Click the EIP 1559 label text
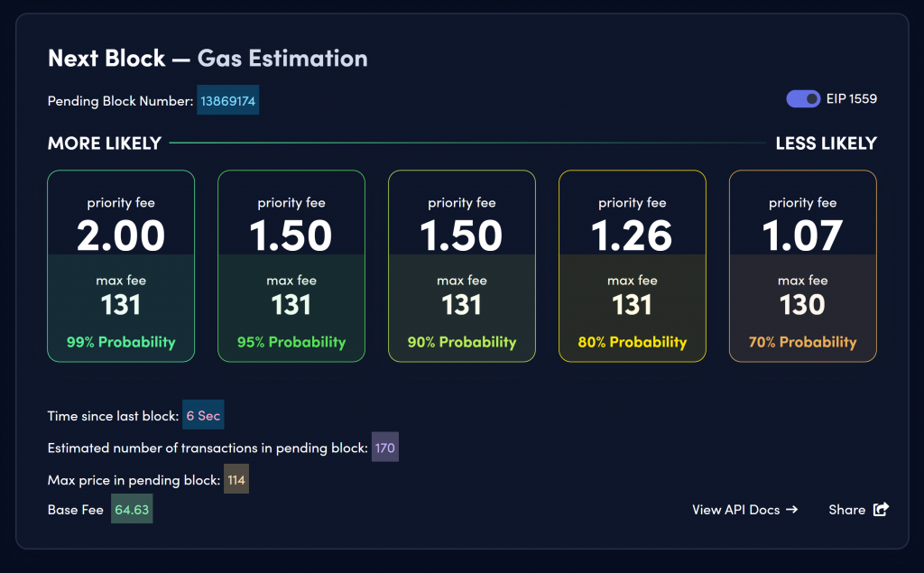The height and width of the screenshot is (573, 924). tap(852, 98)
